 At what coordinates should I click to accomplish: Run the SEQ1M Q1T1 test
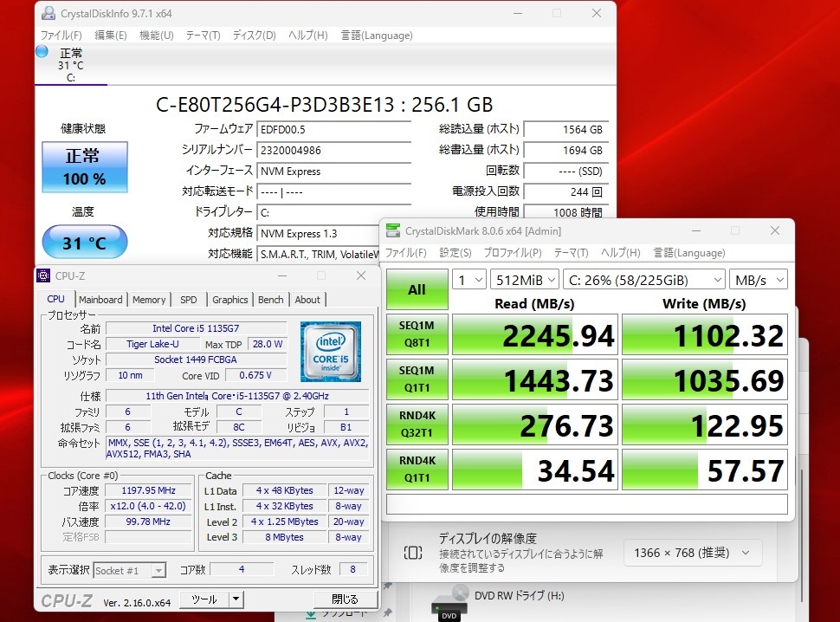[417, 379]
